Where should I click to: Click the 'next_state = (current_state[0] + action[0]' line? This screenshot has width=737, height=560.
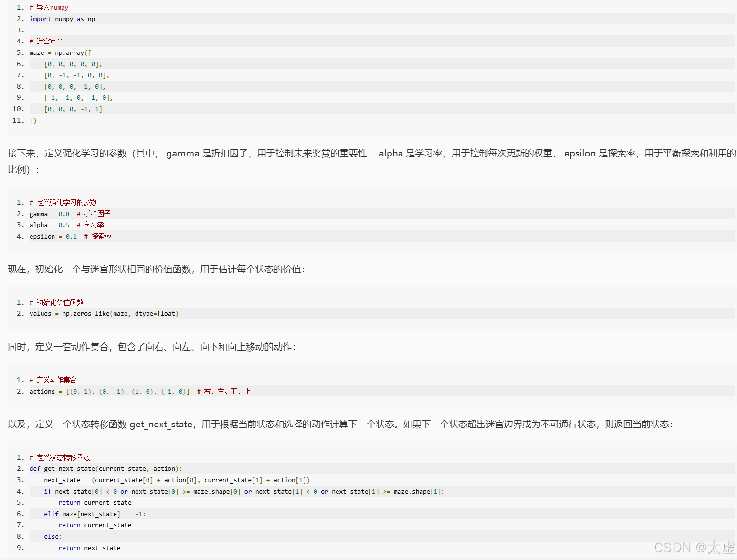coord(177,480)
